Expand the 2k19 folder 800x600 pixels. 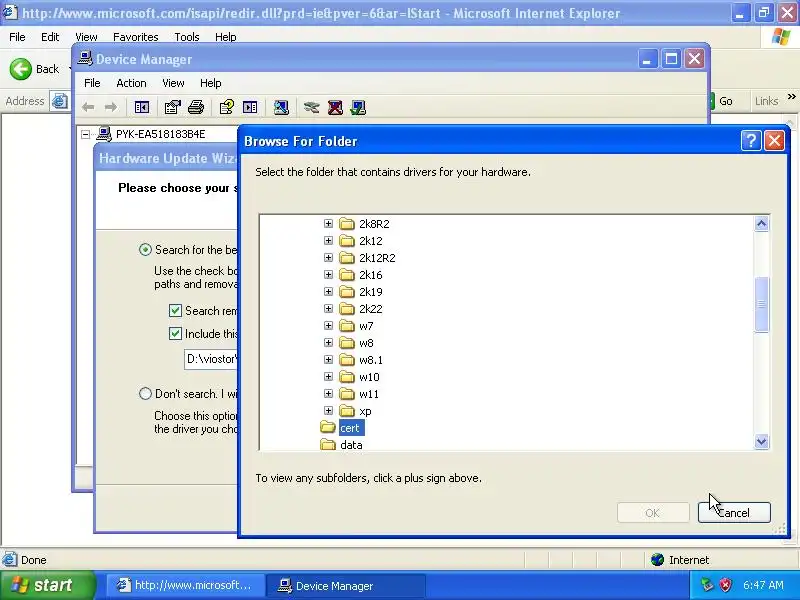328,291
